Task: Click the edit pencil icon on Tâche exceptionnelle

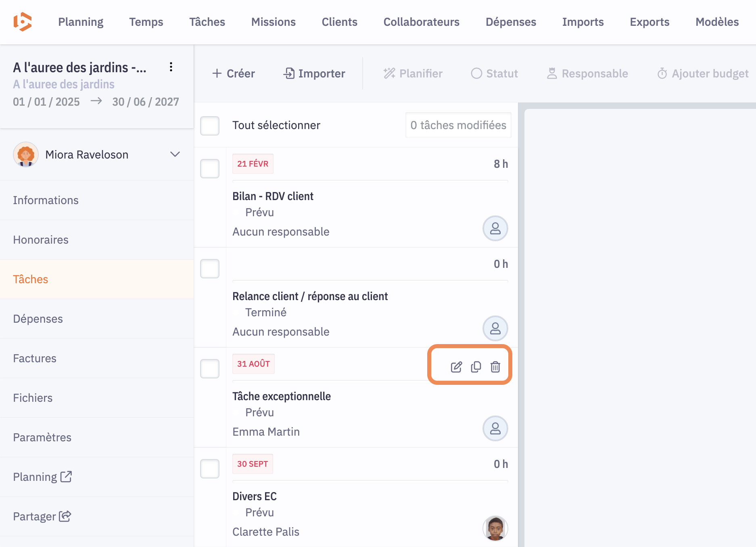Action: [x=456, y=367]
